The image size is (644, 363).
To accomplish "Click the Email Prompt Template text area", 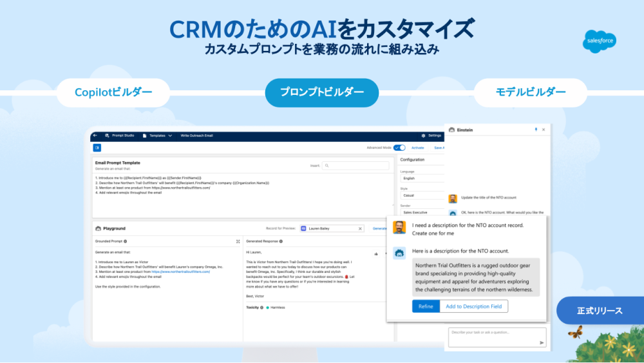I will (242, 195).
